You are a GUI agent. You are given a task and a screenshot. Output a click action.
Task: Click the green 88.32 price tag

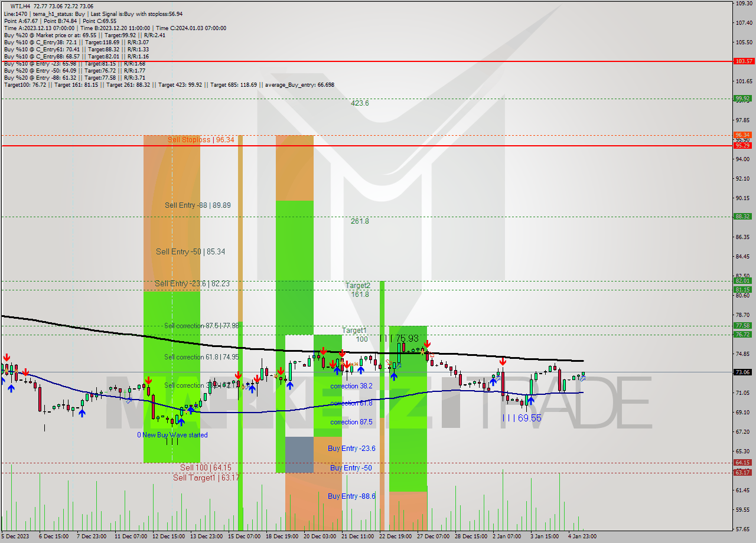pyautogui.click(x=743, y=217)
